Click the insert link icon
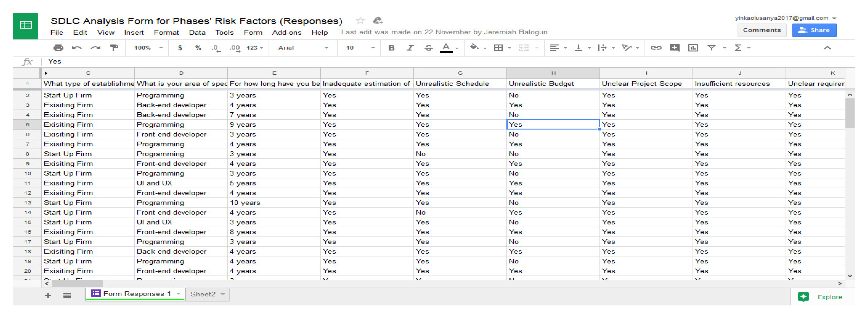Screen dimensions: 868x318 pyautogui.click(x=655, y=48)
